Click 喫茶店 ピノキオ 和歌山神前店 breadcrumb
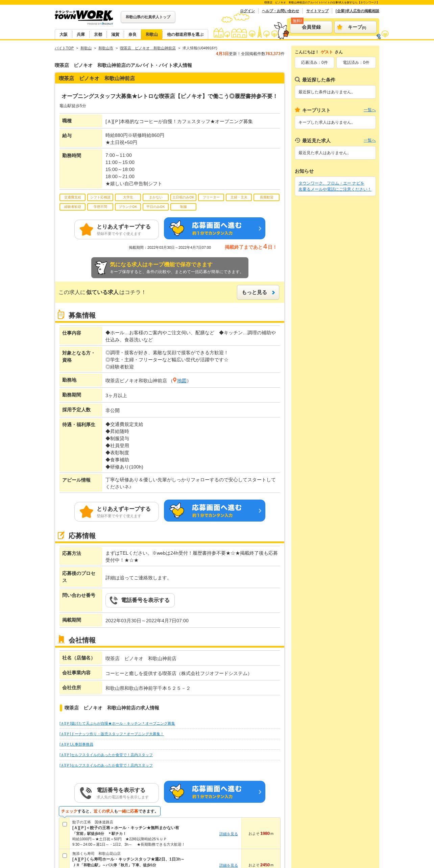 tap(148, 48)
